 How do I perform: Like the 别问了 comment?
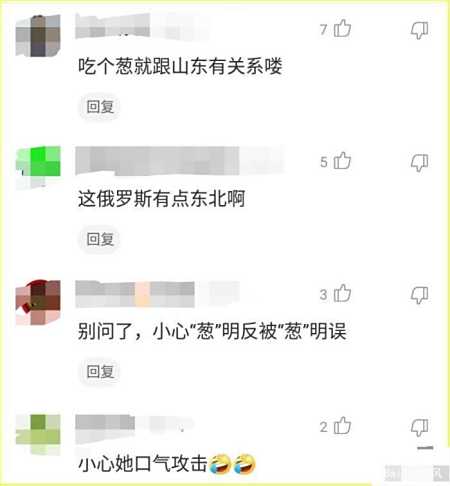[342, 293]
